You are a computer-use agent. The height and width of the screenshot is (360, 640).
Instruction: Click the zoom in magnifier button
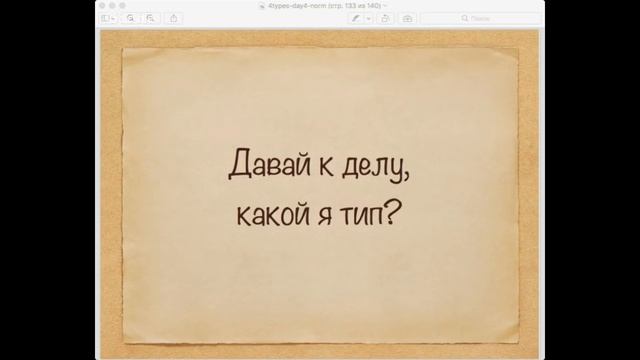pyautogui.click(x=151, y=18)
